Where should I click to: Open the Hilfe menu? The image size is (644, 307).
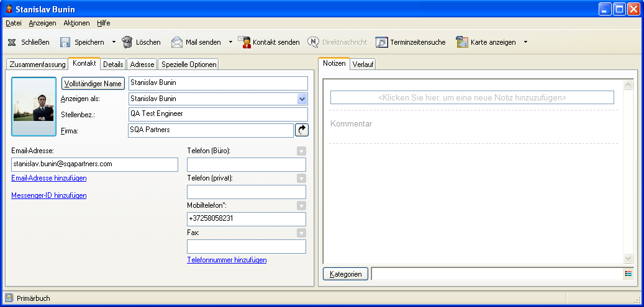click(x=104, y=23)
